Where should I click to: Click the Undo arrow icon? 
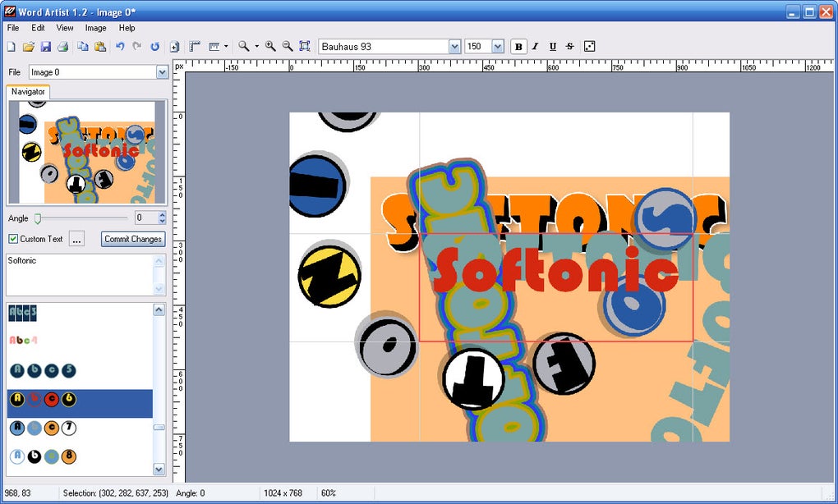pos(120,47)
